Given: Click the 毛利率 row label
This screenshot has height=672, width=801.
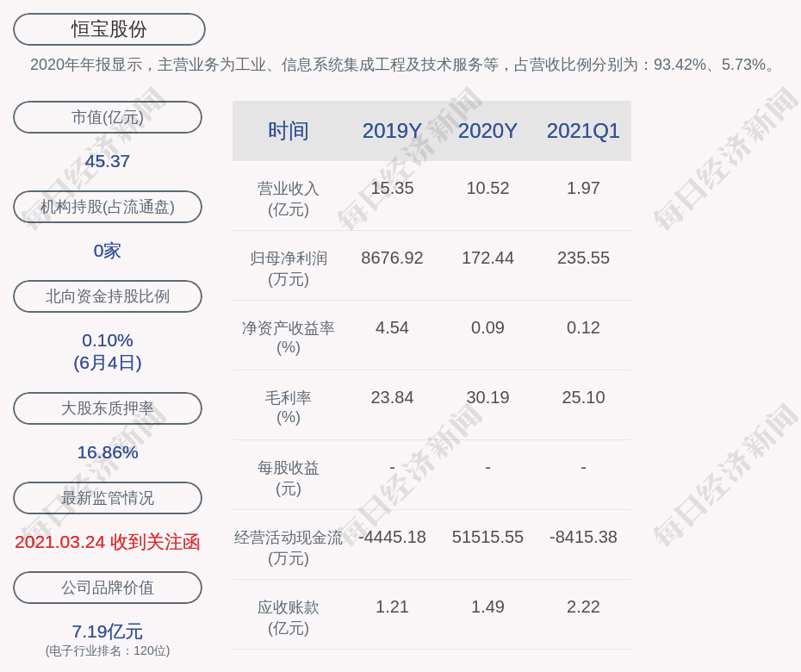Looking at the screenshot, I should (288, 408).
